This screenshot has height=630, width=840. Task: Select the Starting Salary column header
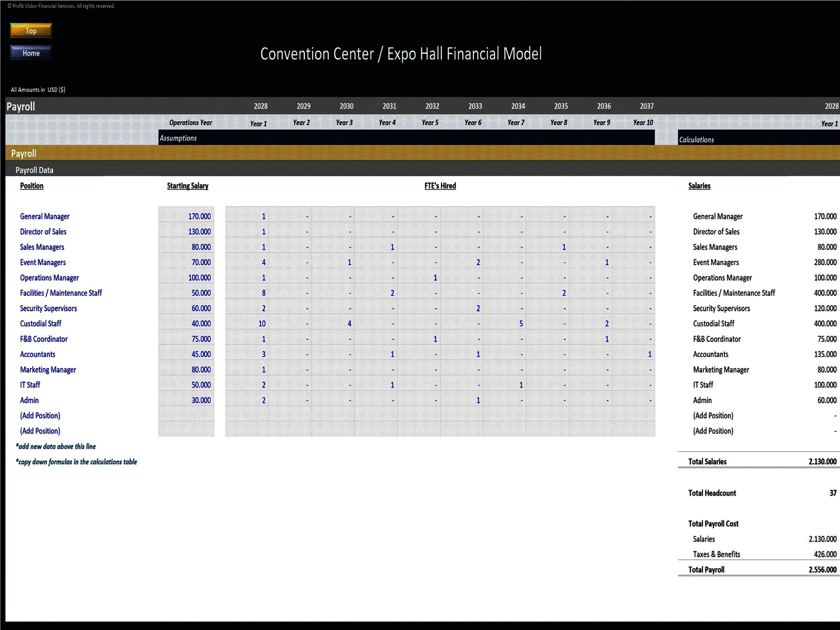pos(187,185)
